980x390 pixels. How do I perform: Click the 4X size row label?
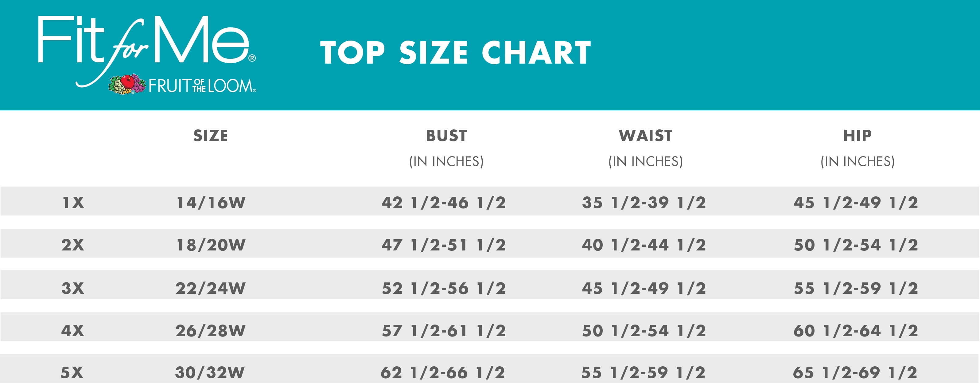[73, 330]
